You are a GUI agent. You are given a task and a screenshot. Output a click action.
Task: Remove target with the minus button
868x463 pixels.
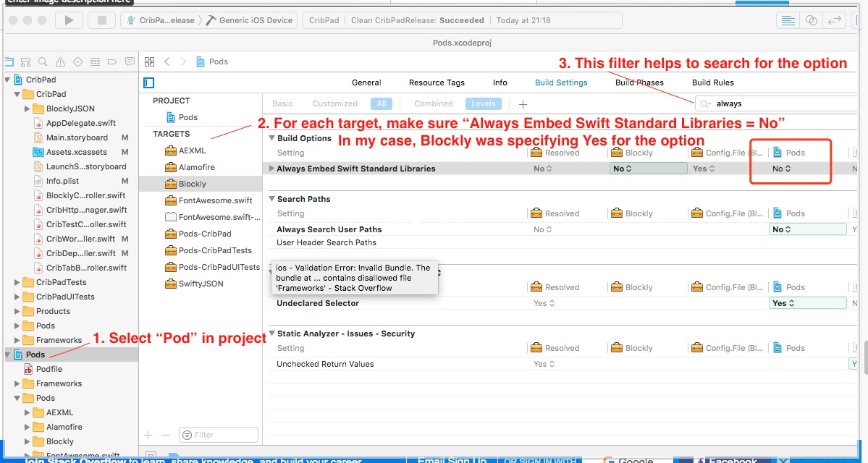[166, 435]
